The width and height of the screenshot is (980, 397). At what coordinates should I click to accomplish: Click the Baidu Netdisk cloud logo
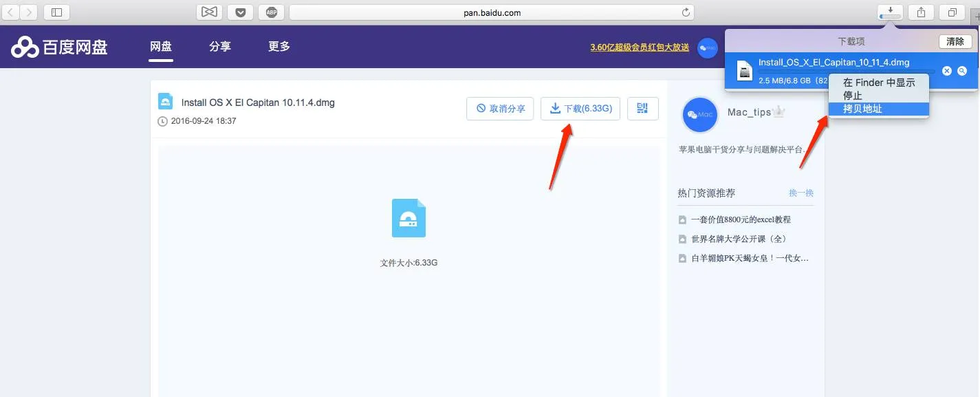pos(25,47)
